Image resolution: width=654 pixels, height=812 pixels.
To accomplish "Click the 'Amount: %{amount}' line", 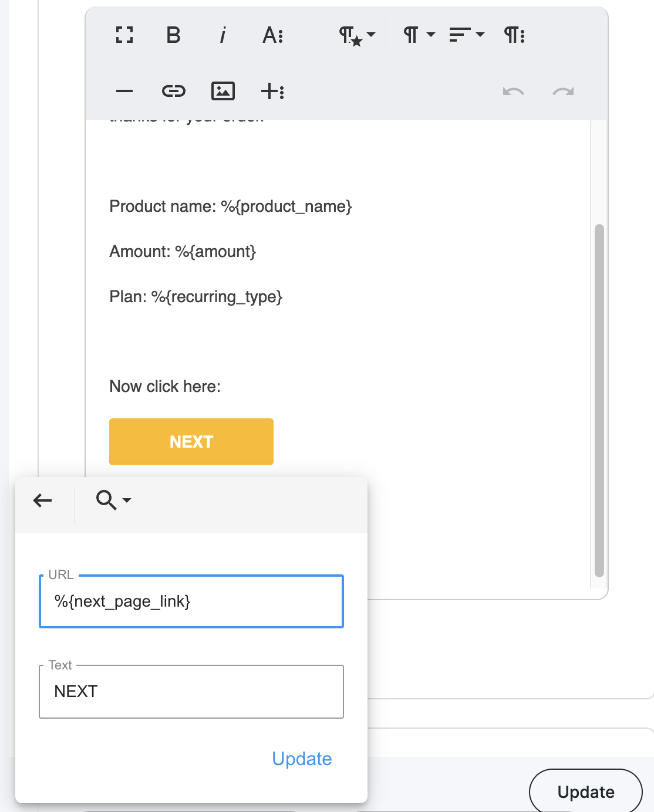I will tap(183, 252).
